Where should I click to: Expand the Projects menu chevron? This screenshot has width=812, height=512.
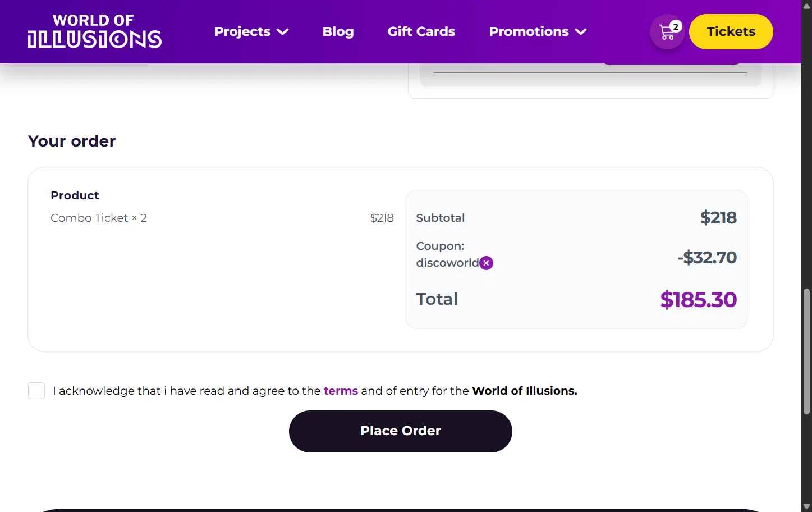point(283,32)
